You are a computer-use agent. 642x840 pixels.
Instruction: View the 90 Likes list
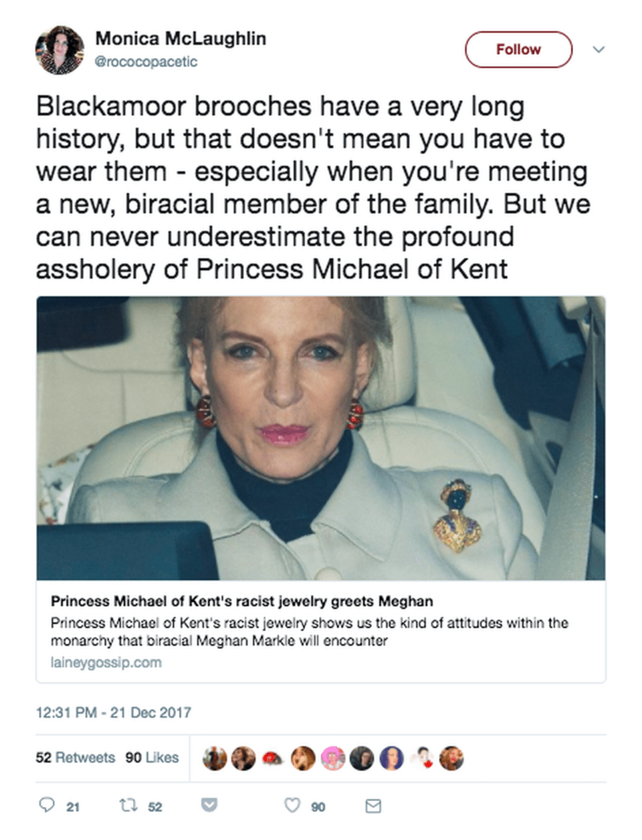click(x=152, y=757)
